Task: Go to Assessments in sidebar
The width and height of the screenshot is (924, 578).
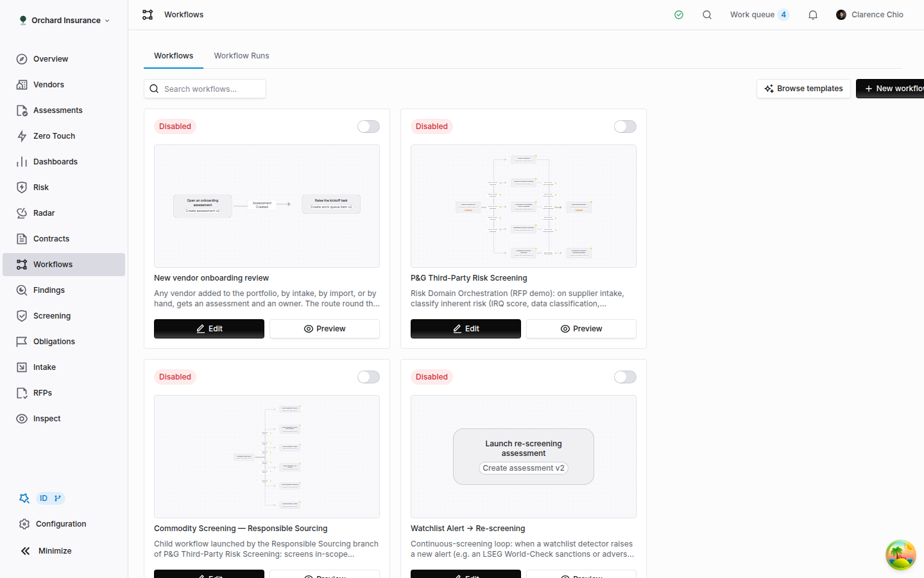Action: click(64, 110)
